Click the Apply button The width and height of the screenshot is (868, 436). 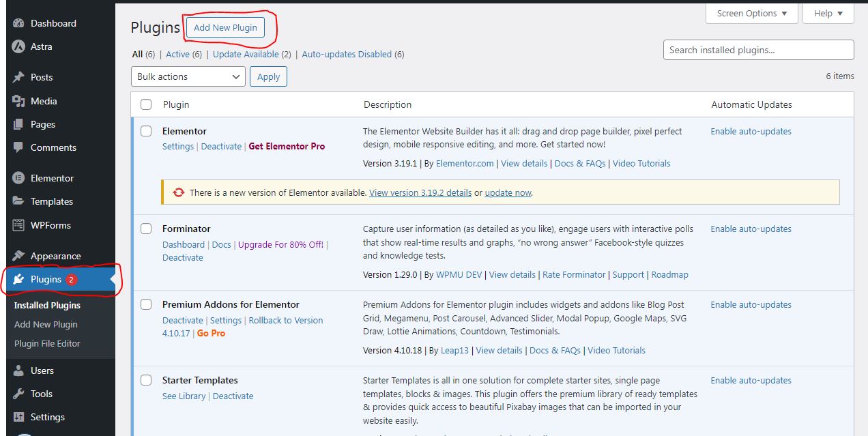pyautogui.click(x=268, y=76)
